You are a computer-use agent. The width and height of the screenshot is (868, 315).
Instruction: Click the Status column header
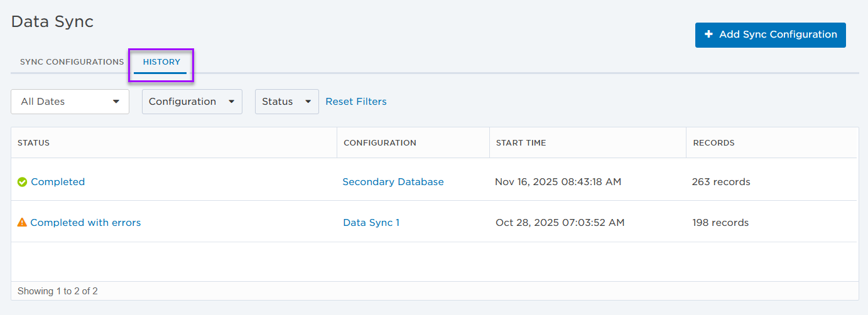pyautogui.click(x=33, y=143)
